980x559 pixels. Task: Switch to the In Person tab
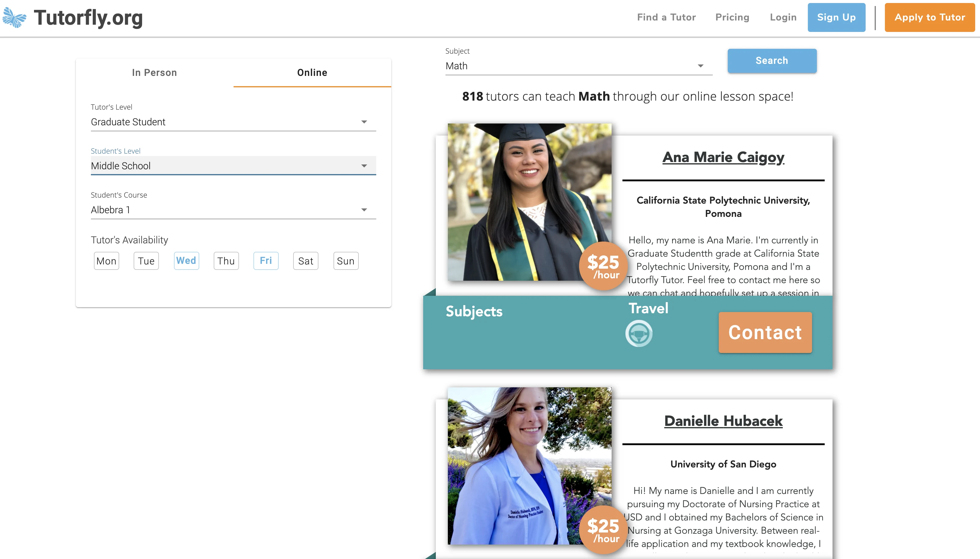[154, 73]
